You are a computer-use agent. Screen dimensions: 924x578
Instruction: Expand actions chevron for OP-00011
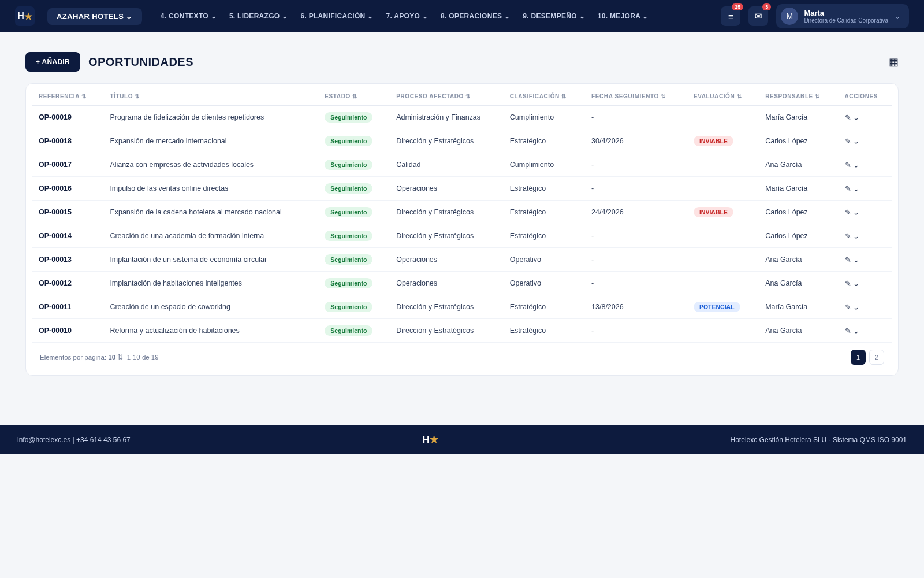click(x=856, y=307)
